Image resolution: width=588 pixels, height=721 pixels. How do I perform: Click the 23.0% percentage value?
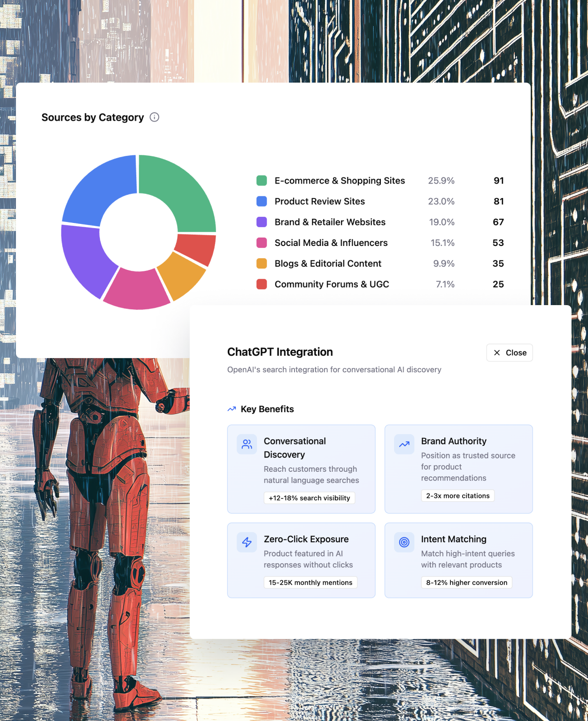click(441, 201)
